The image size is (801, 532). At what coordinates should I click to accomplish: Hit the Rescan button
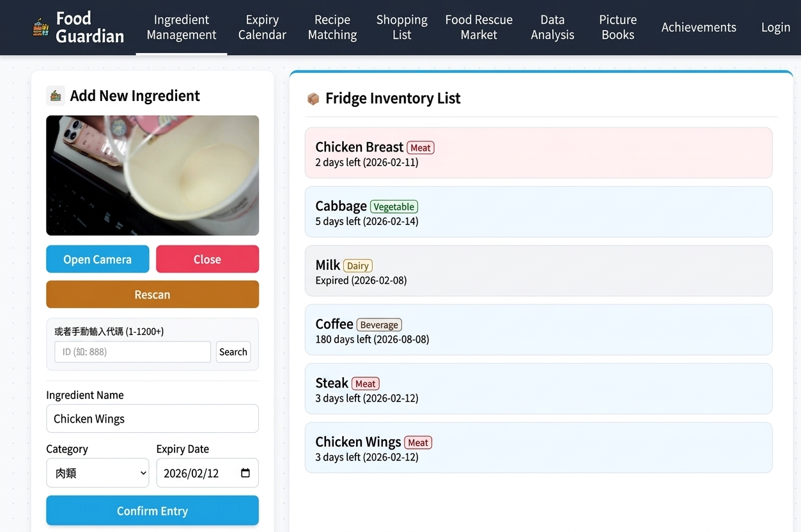152,294
